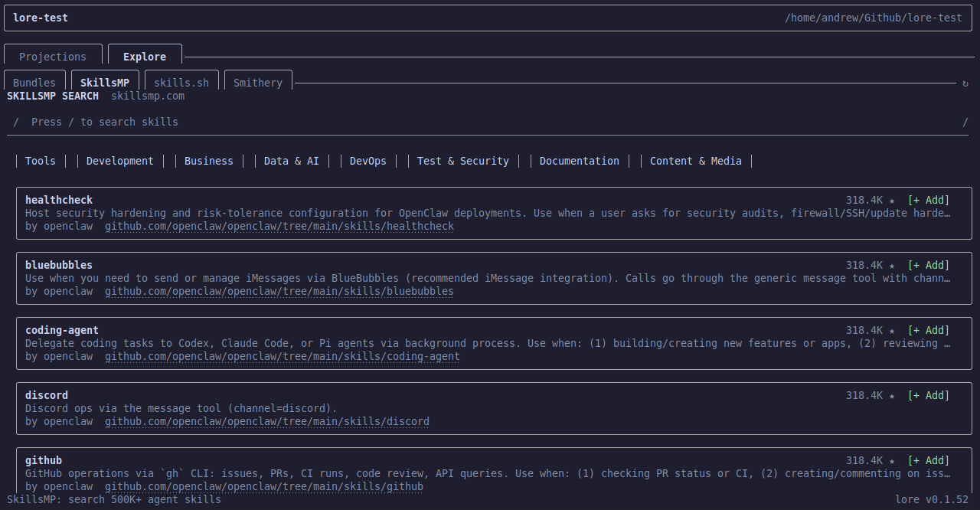Viewport: 980px width, 510px height.
Task: Add the discord skill
Action: pyautogui.click(x=928, y=396)
